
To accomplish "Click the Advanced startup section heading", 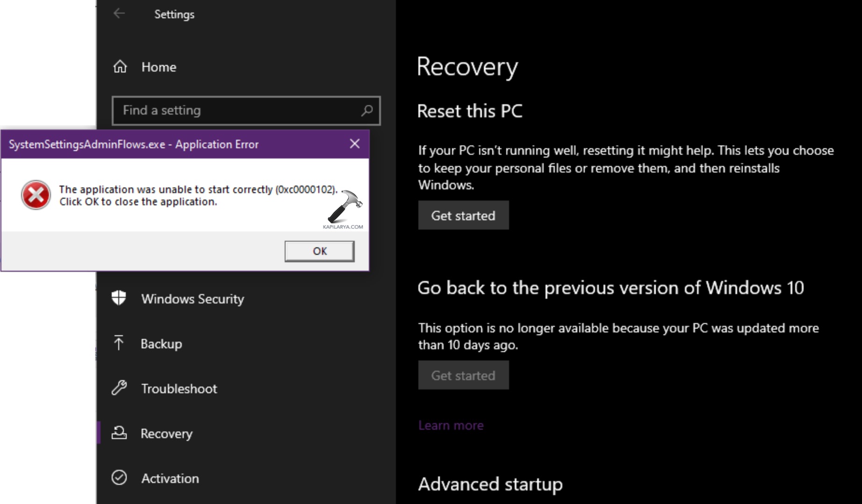I will (490, 484).
